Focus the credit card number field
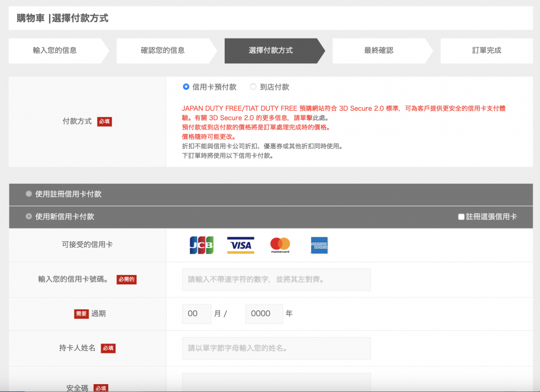 [276, 280]
